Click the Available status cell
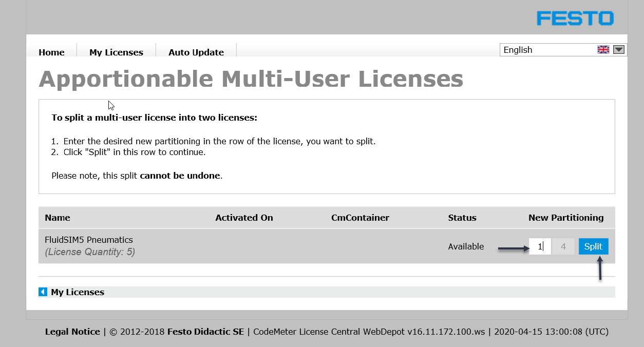 click(x=466, y=246)
